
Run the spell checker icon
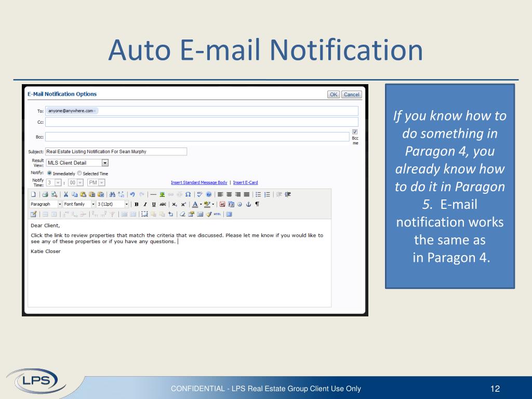click(x=199, y=194)
